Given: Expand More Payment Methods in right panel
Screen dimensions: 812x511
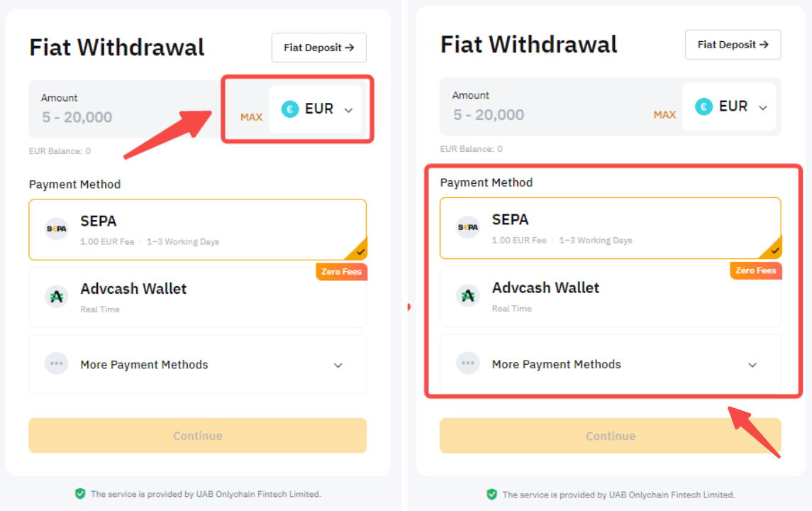Looking at the screenshot, I should click(610, 364).
